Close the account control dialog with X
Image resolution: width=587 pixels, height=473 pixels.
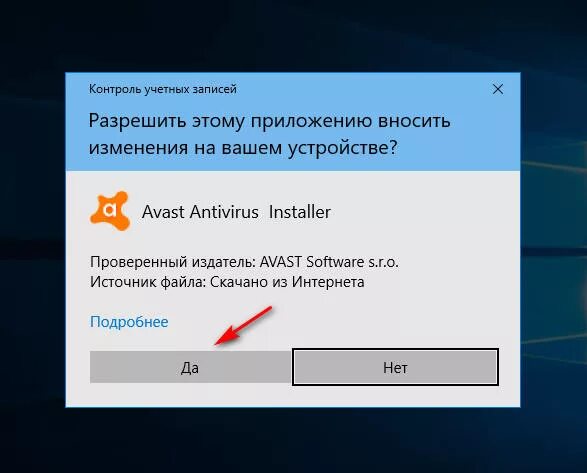pyautogui.click(x=498, y=89)
